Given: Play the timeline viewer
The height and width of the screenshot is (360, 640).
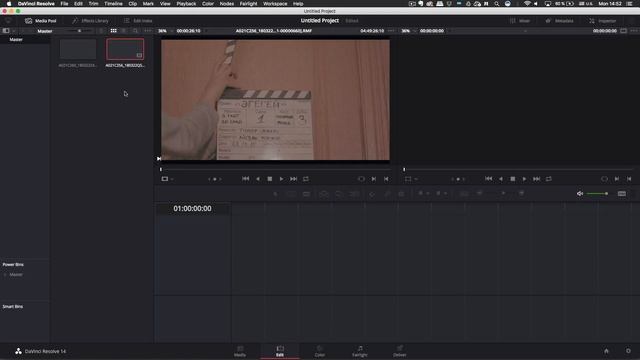Looking at the screenshot, I should tap(524, 179).
